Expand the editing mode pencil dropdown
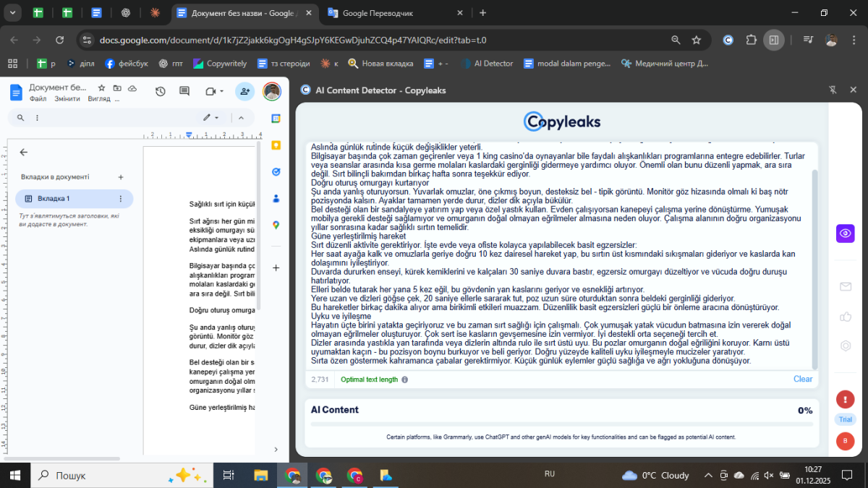The image size is (868, 488). pos(210,118)
